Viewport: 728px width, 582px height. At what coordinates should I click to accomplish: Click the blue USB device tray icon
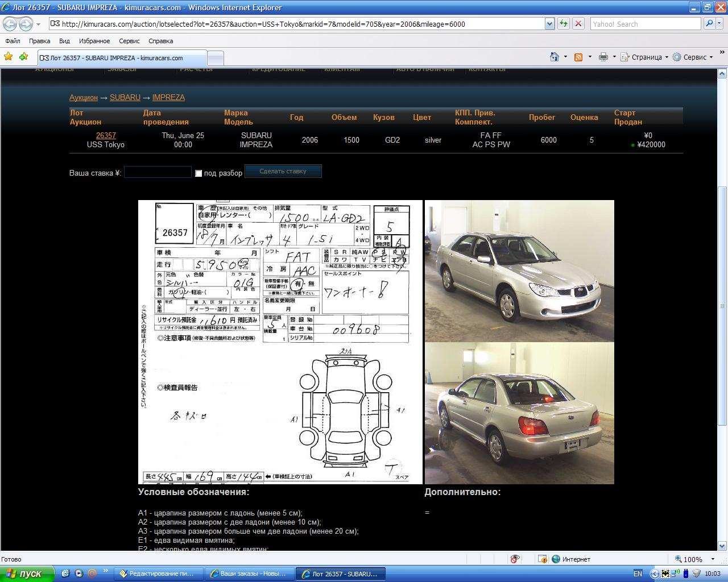pos(686,573)
